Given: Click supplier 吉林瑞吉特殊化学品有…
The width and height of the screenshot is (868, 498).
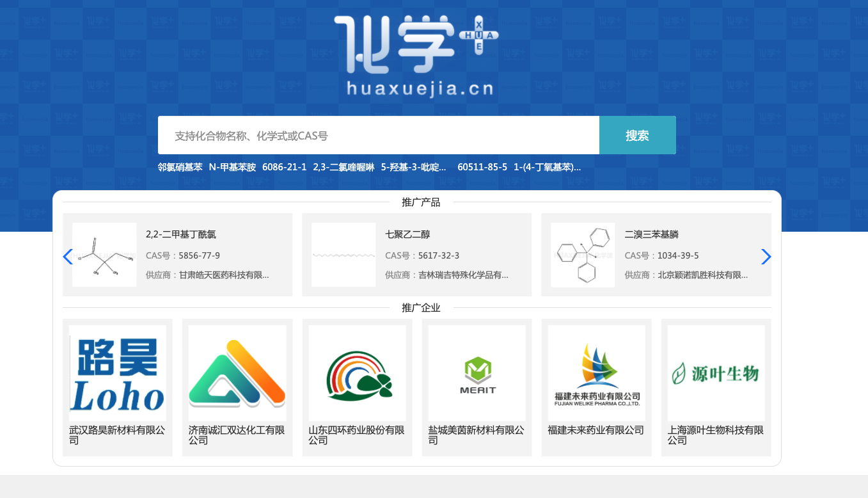Looking at the screenshot, I should point(463,275).
